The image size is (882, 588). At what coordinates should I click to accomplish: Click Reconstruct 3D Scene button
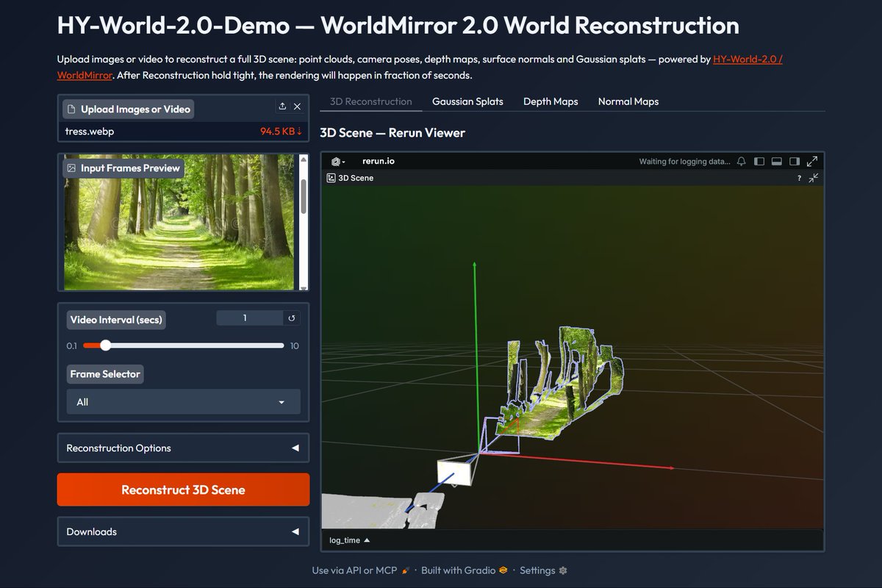(183, 490)
